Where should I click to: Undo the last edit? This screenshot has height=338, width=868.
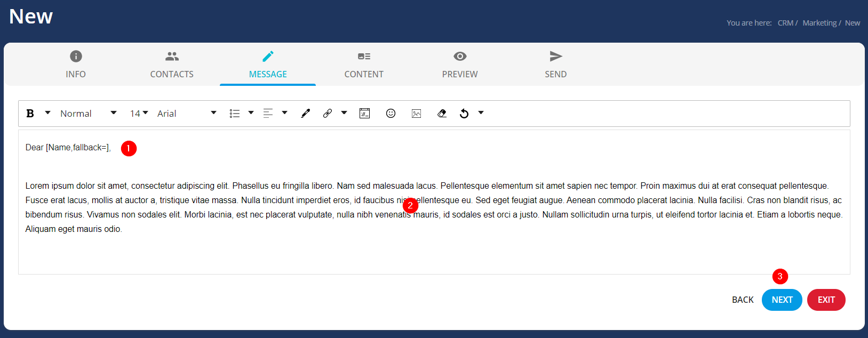tap(464, 114)
